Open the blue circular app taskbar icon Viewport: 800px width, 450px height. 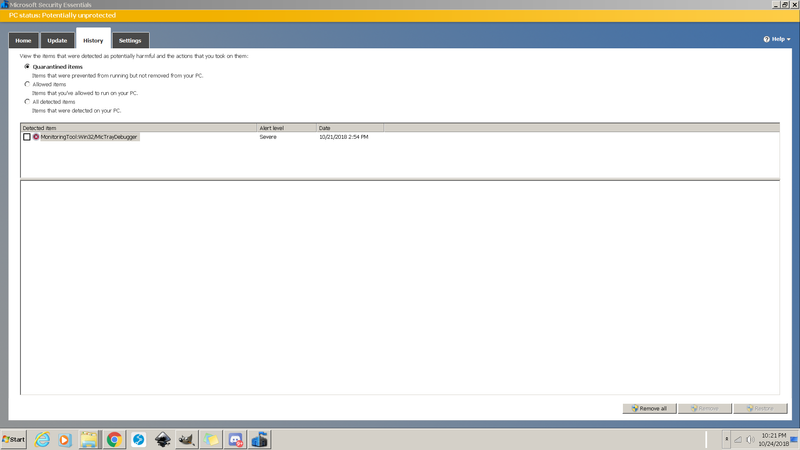(138, 439)
